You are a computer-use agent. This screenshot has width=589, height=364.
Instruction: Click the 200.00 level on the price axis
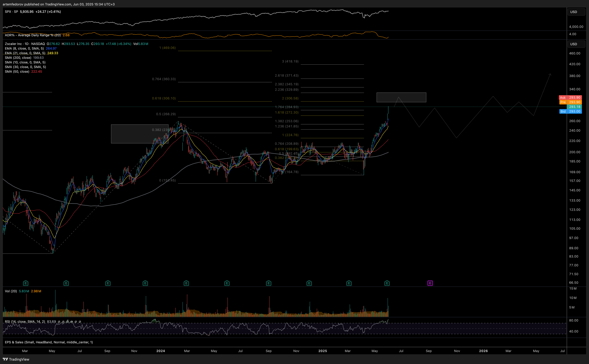click(575, 152)
